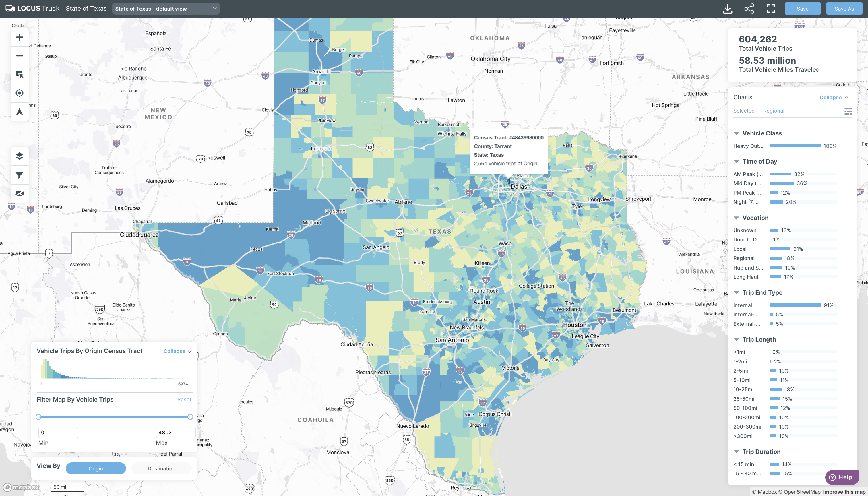
Task: Enter fullscreen with the expand icon
Action: (771, 9)
